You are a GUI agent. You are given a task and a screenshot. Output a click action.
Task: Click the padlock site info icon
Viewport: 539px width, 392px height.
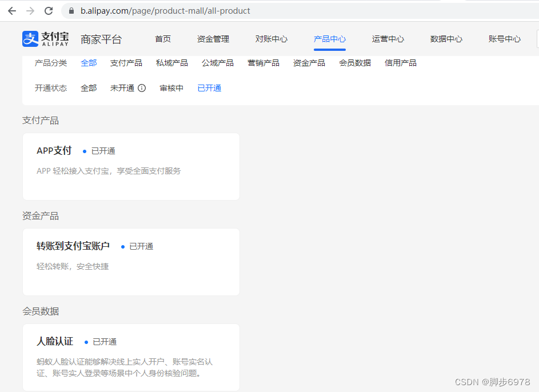[71, 11]
